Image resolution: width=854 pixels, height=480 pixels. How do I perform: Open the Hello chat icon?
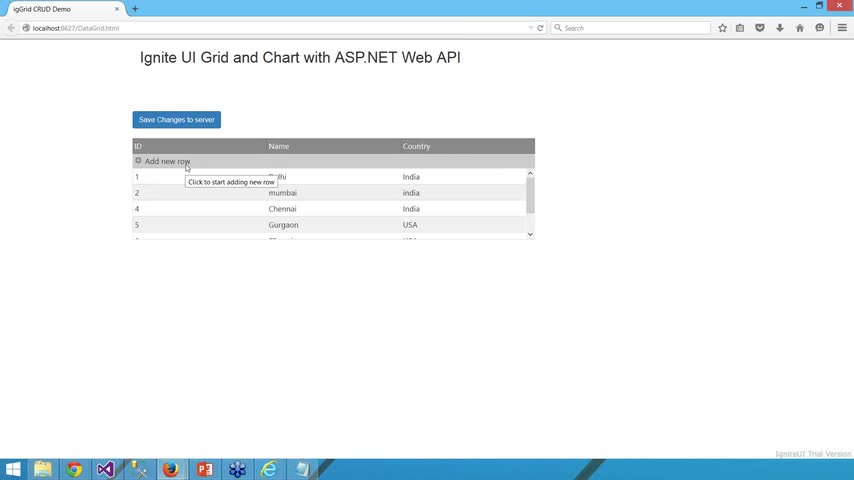(820, 28)
